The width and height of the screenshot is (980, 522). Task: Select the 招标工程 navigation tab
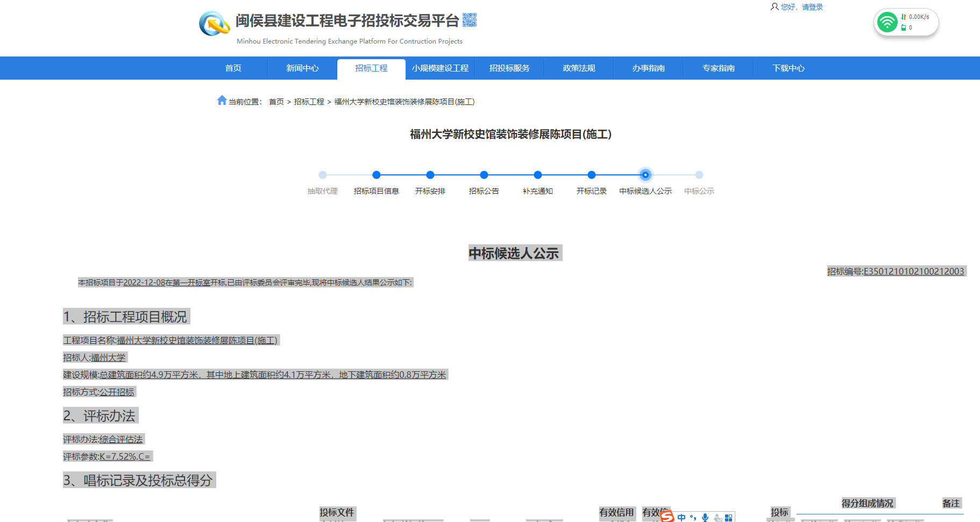(x=371, y=68)
